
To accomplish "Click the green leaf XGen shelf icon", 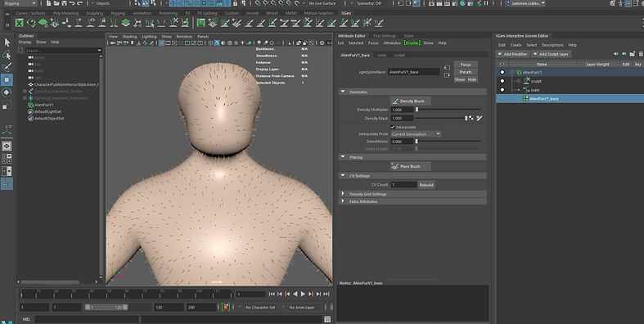I will 43,23.
